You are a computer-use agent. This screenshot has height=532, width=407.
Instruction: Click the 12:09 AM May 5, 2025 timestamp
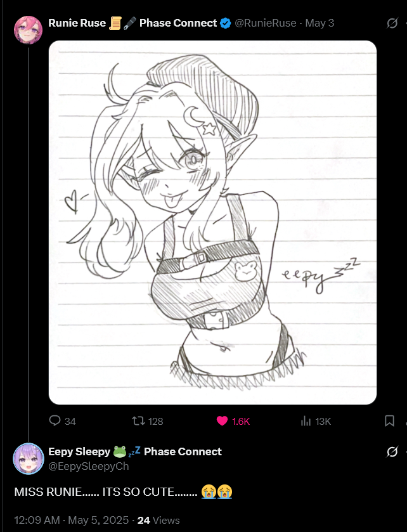click(x=72, y=520)
